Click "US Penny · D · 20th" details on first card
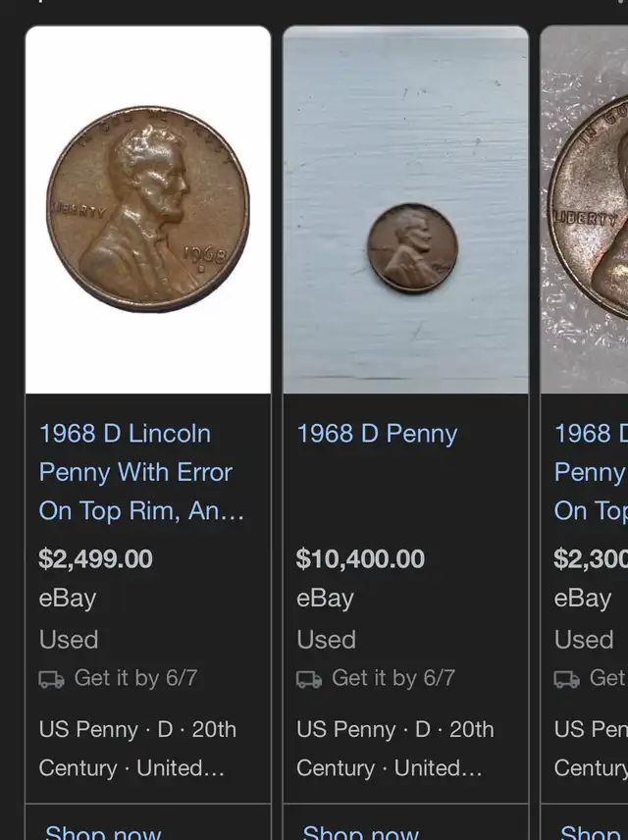The width and height of the screenshot is (628, 840). 137,730
